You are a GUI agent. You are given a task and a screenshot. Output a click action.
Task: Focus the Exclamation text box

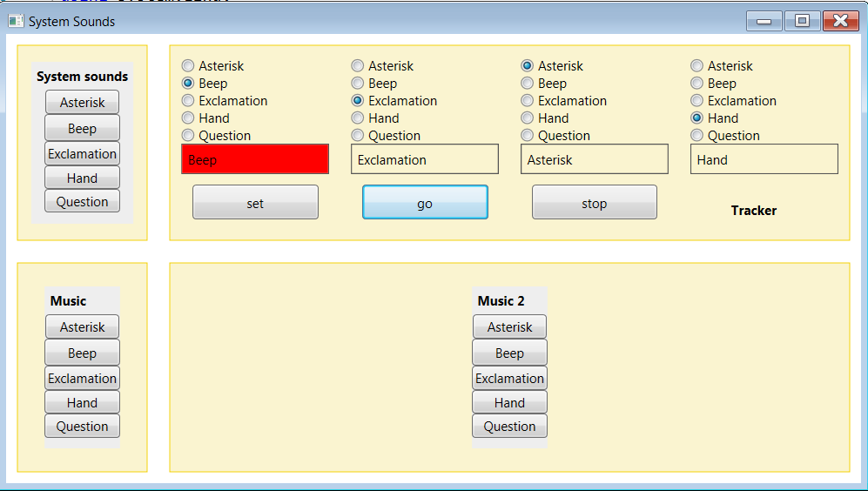coord(425,159)
